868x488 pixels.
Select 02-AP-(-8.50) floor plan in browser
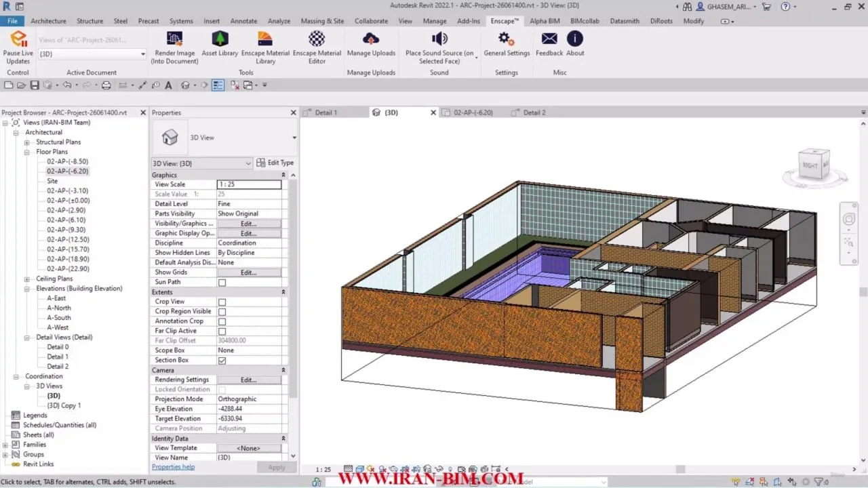[67, 161]
